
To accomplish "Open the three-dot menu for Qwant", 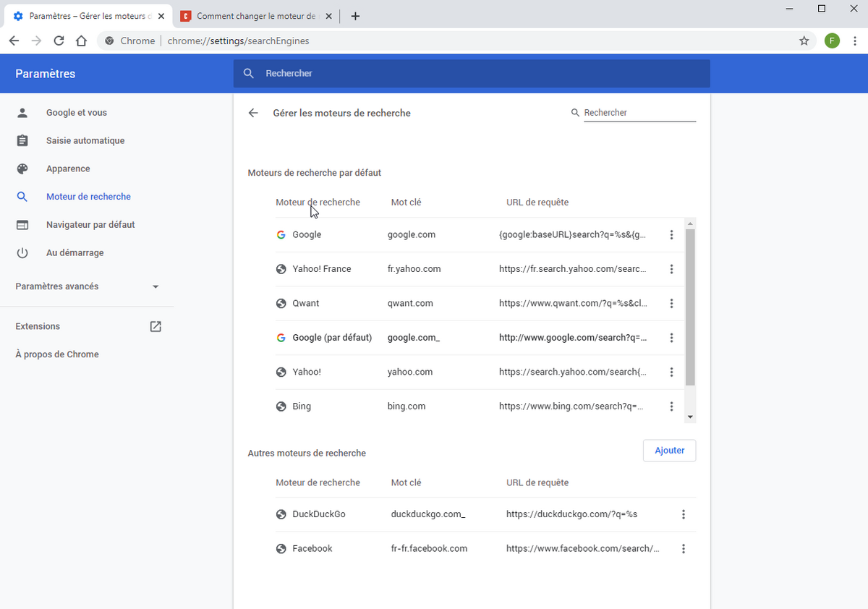I will click(x=671, y=304).
